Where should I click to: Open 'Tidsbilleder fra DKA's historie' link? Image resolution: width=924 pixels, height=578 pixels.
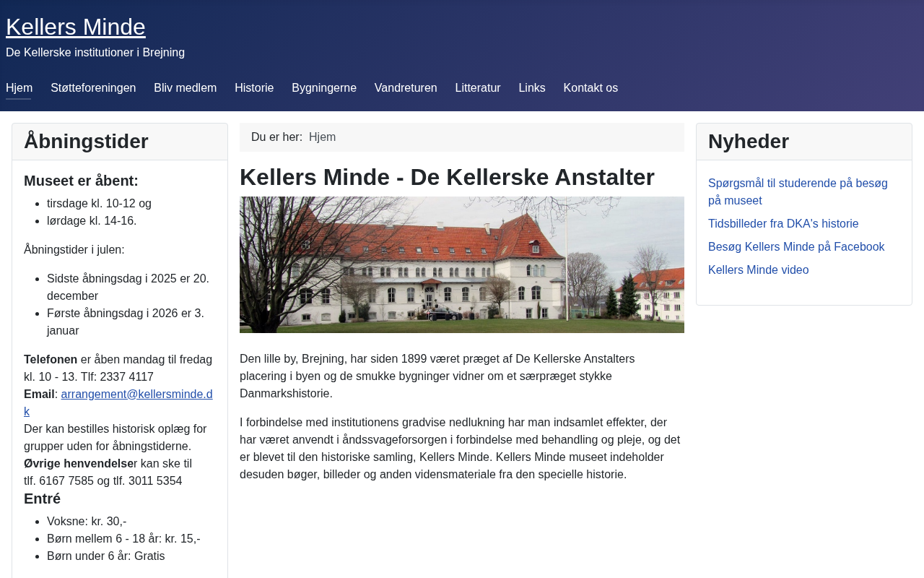[783, 224]
